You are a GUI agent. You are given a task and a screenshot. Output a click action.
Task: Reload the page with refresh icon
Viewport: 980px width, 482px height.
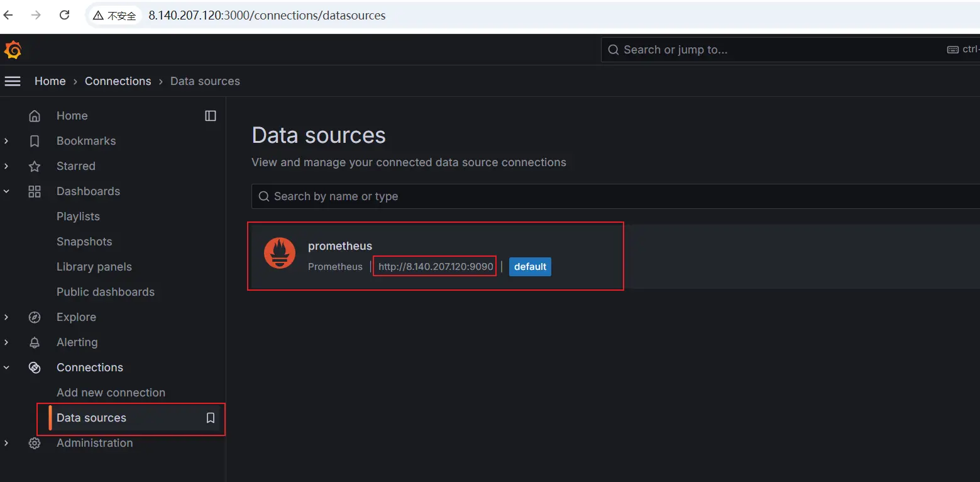64,15
